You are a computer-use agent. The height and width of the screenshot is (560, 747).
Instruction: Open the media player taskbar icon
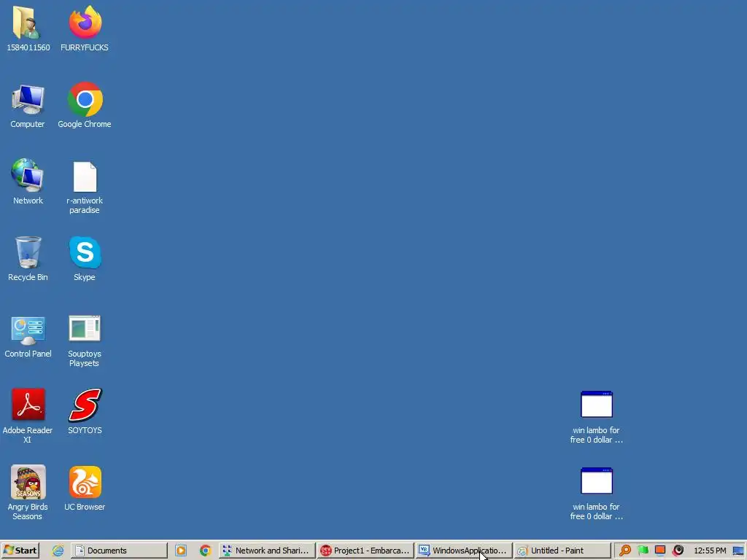tap(181, 551)
